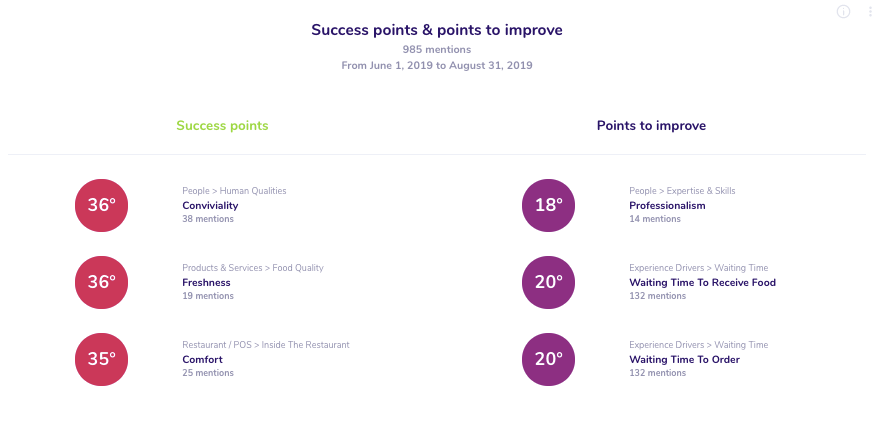The image size is (880, 435).
Task: Click the 20° Waiting Time To Receive Food circle
Action: coord(548,282)
